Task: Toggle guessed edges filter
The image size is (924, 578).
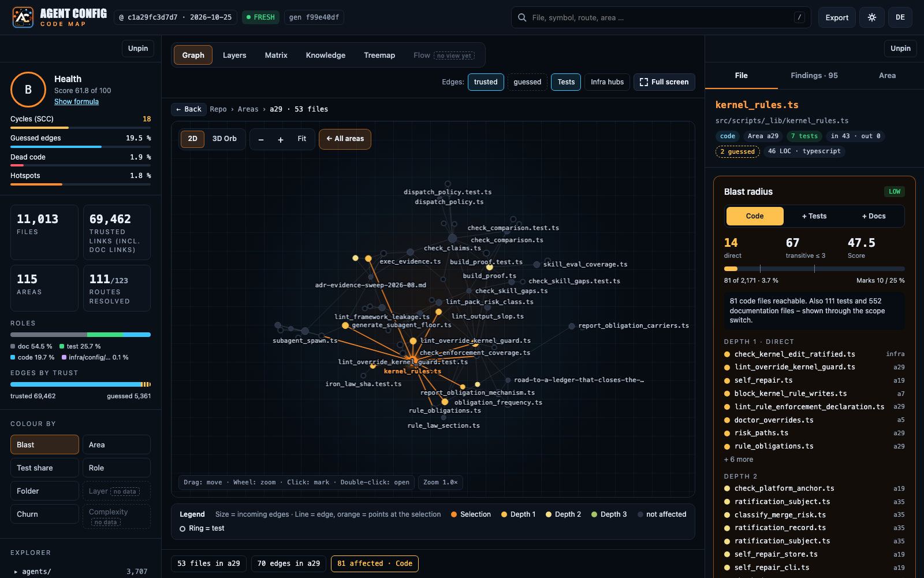Action: (x=527, y=82)
